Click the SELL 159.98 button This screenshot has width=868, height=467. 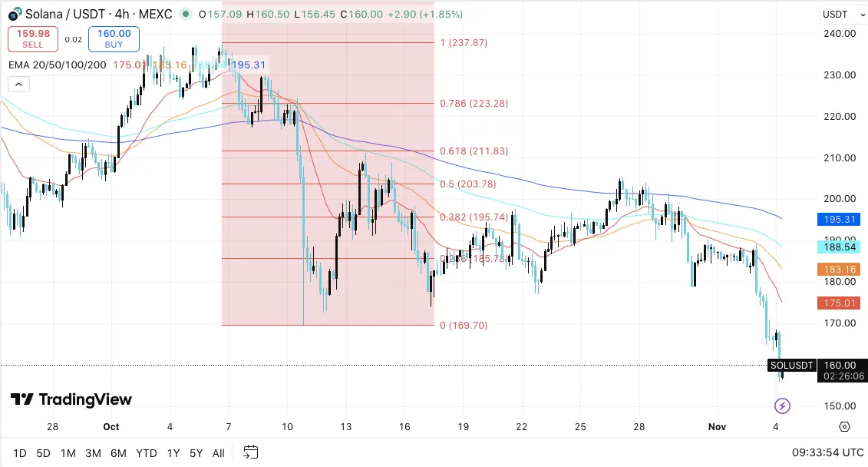[x=32, y=38]
